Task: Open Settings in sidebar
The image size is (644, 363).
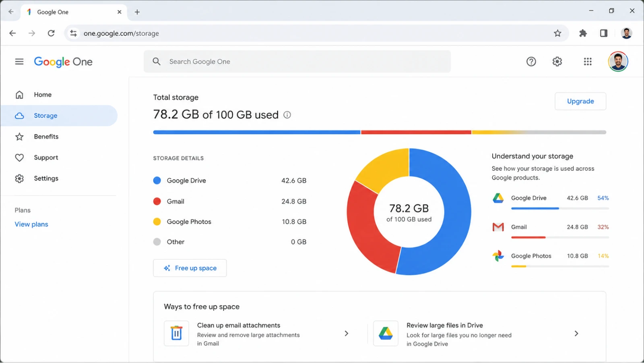Action: (59, 178)
